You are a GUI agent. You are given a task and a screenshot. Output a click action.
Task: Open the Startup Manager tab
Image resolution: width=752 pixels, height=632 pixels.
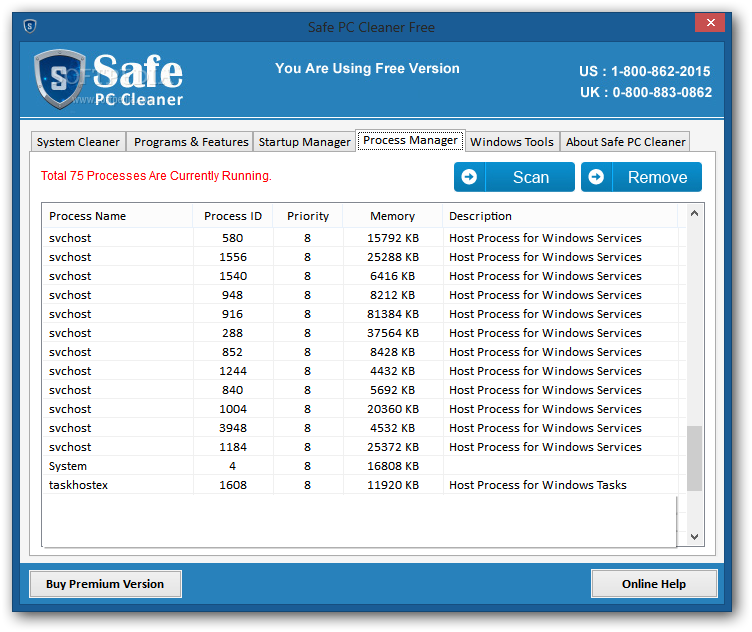point(305,142)
